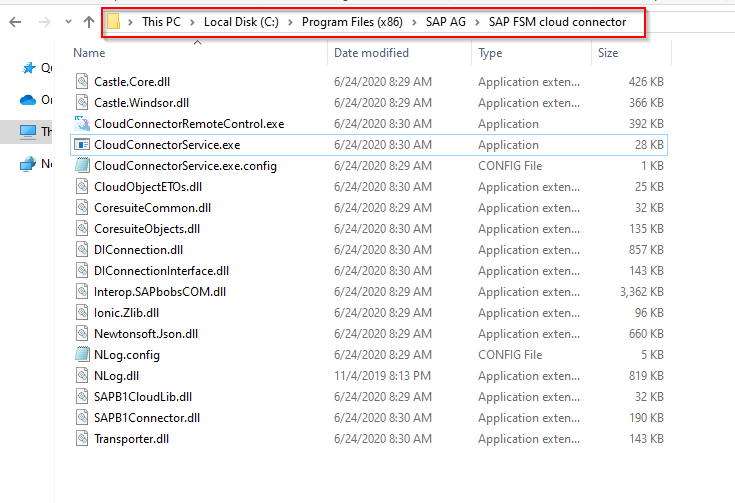735x503 pixels.
Task: Click the 426 KB size value
Action: (x=646, y=82)
